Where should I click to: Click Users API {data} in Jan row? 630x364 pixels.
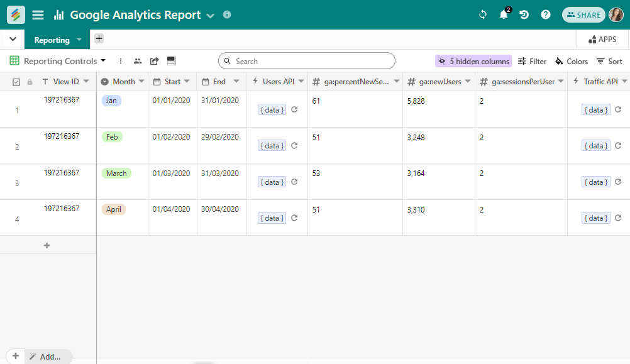click(272, 109)
